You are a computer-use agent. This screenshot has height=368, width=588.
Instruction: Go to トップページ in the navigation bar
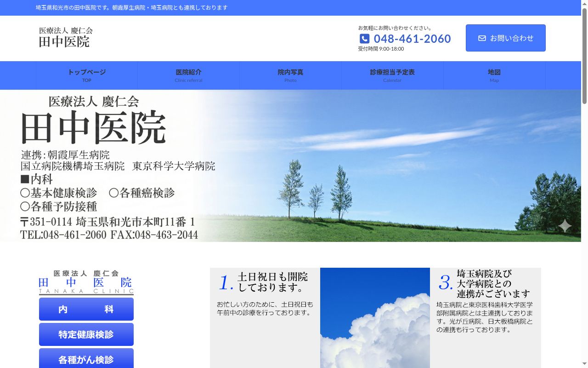coord(87,75)
